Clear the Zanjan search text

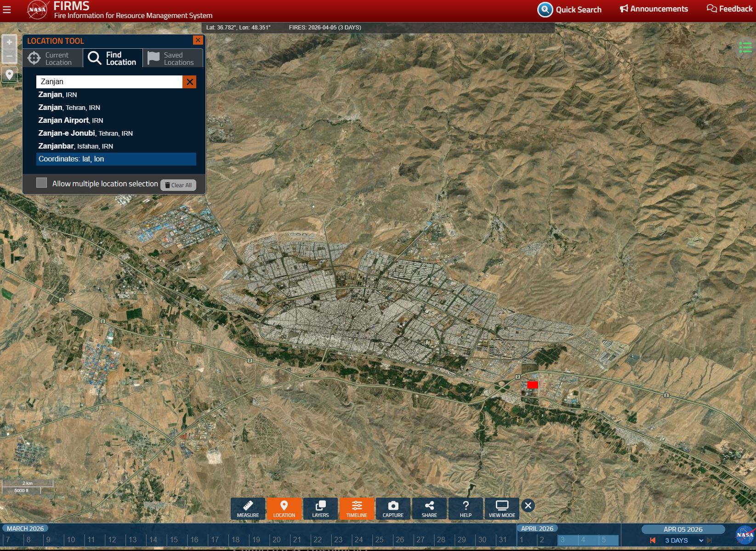(x=189, y=82)
